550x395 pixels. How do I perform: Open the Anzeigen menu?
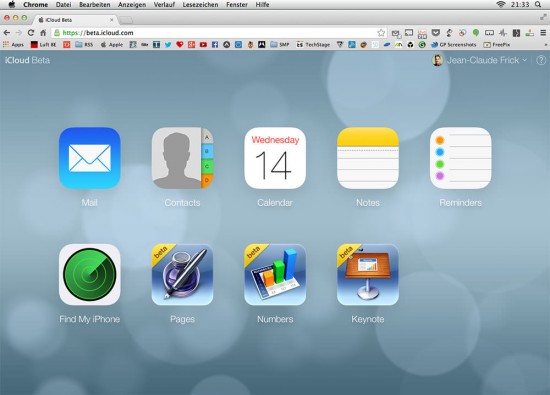pos(132,5)
